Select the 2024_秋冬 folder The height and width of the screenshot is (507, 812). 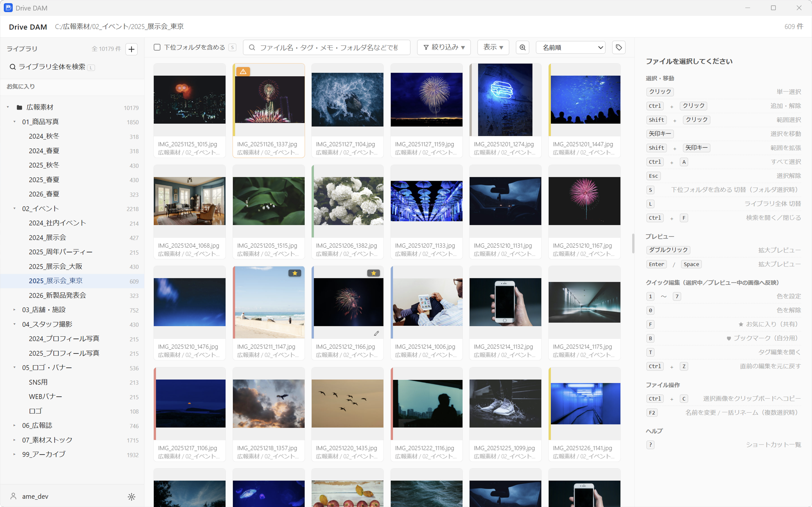click(x=72, y=136)
